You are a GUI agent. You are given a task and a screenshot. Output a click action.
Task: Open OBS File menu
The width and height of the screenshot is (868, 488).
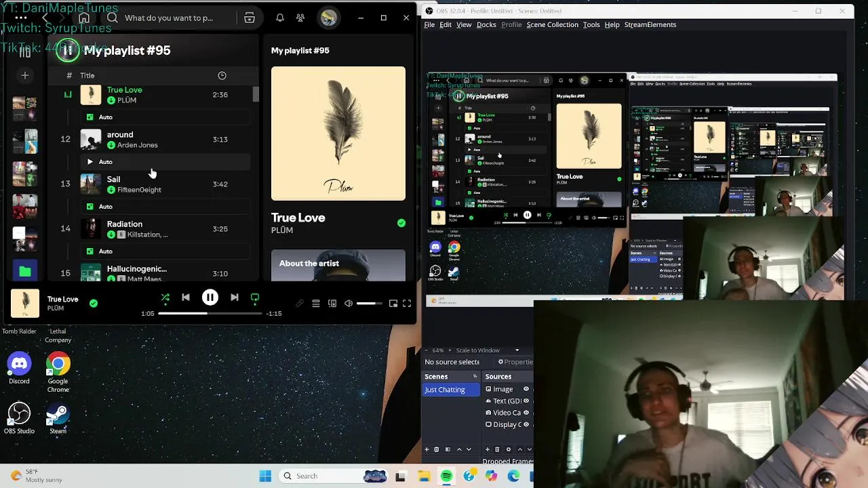tap(429, 24)
